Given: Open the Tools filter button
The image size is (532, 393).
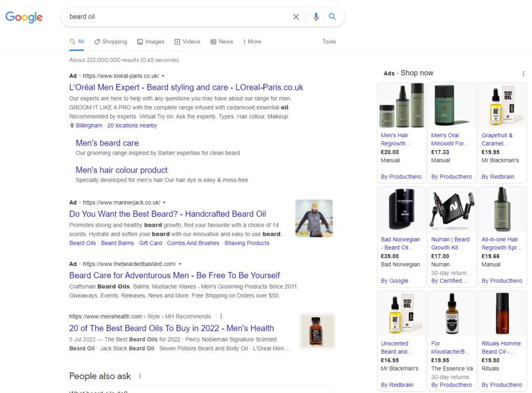Looking at the screenshot, I should [329, 42].
